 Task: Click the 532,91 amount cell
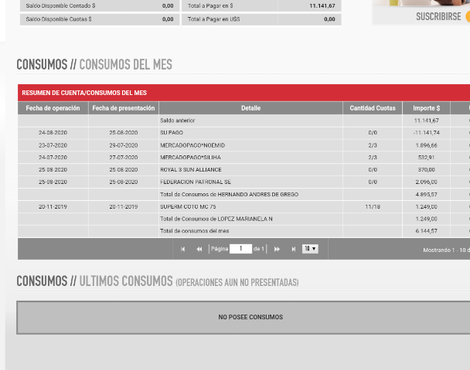click(x=426, y=157)
